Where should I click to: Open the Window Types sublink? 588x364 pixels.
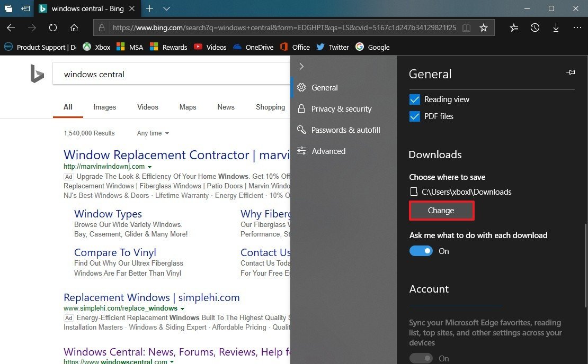click(108, 214)
